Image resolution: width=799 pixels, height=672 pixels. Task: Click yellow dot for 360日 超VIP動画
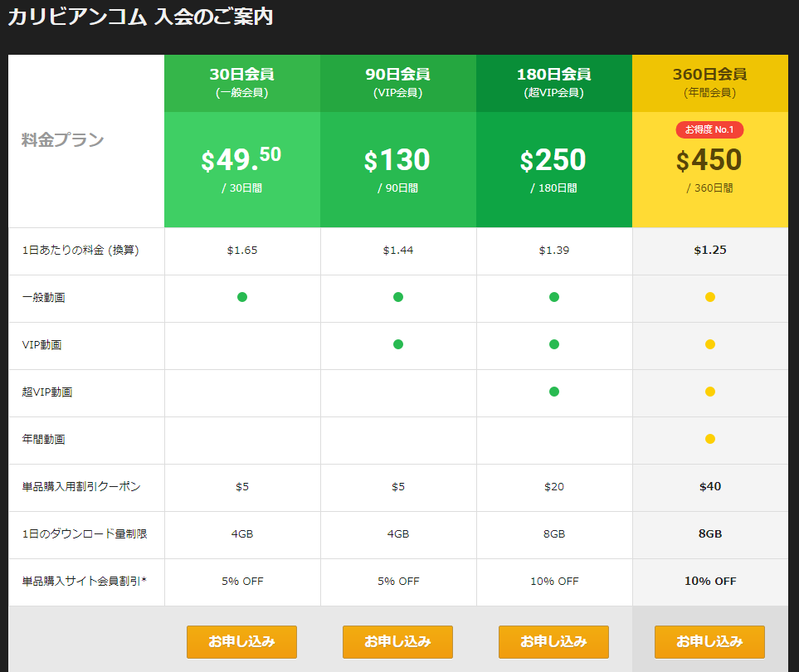(710, 392)
